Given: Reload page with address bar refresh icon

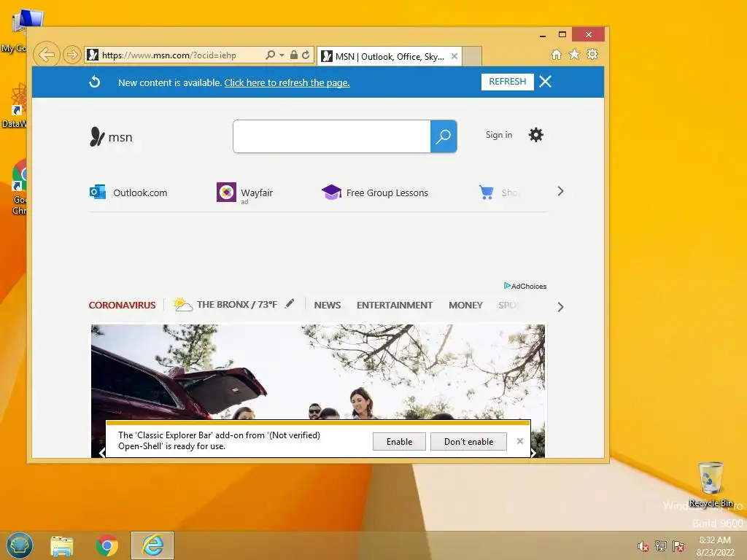Looking at the screenshot, I should [306, 55].
